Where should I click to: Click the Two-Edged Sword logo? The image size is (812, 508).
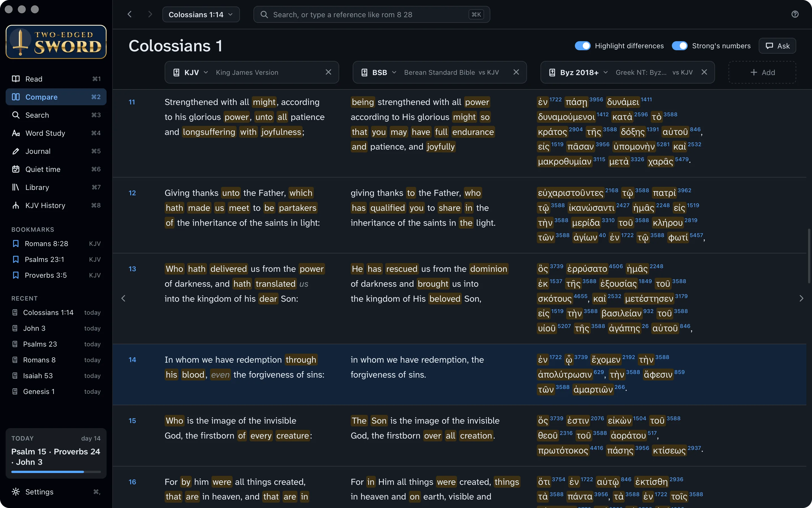56,42
